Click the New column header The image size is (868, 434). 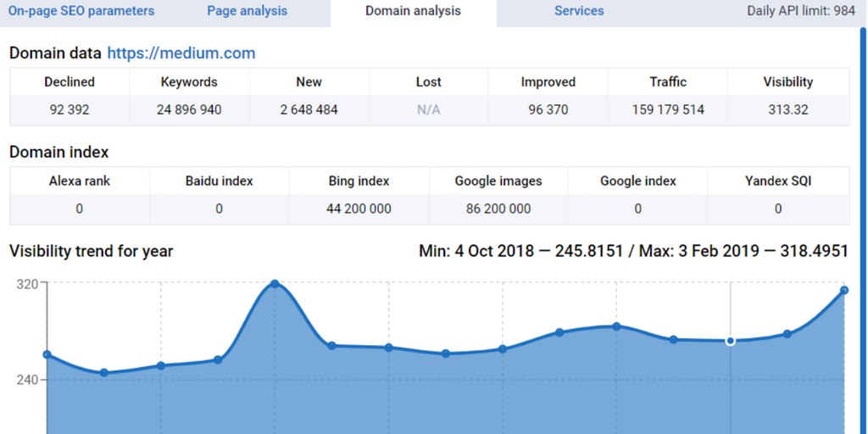point(309,82)
